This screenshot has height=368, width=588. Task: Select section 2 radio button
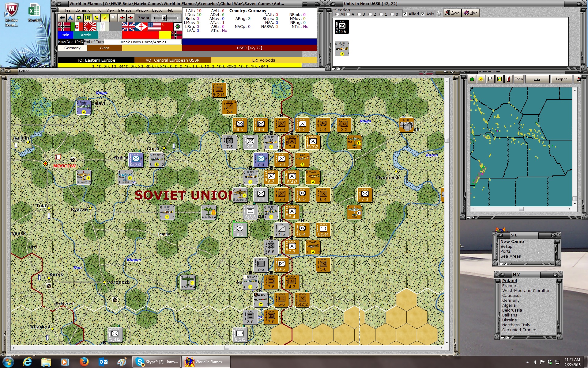pyautogui.click(x=370, y=14)
